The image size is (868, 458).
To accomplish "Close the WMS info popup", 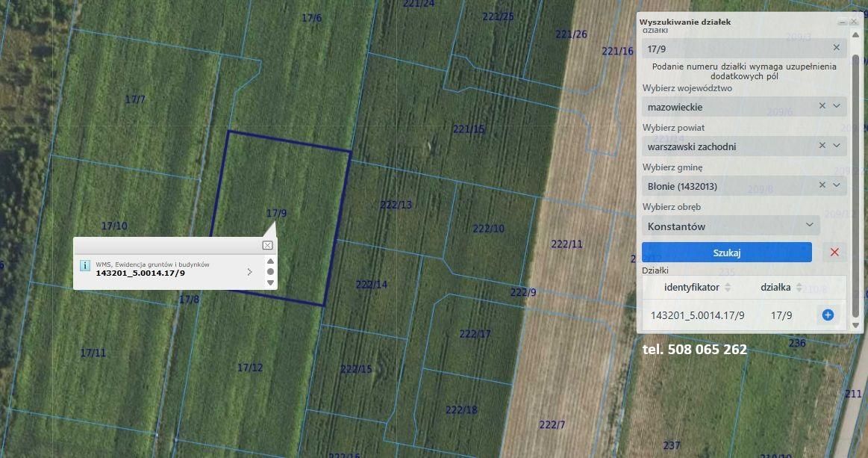I will (x=267, y=245).
